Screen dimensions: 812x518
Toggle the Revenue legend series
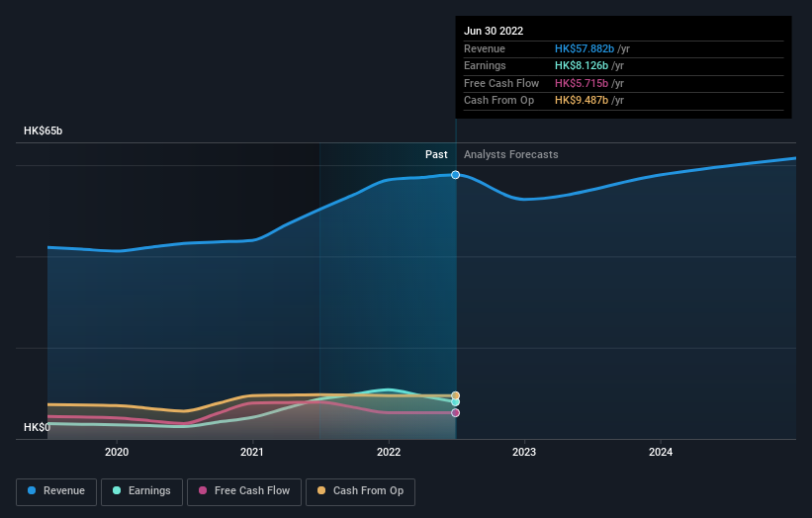point(56,491)
